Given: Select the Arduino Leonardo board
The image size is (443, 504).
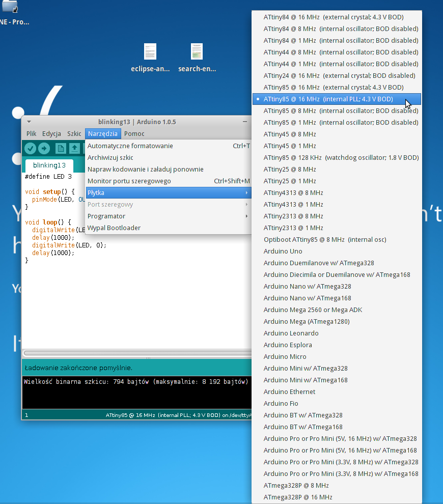Looking at the screenshot, I should point(337,333).
